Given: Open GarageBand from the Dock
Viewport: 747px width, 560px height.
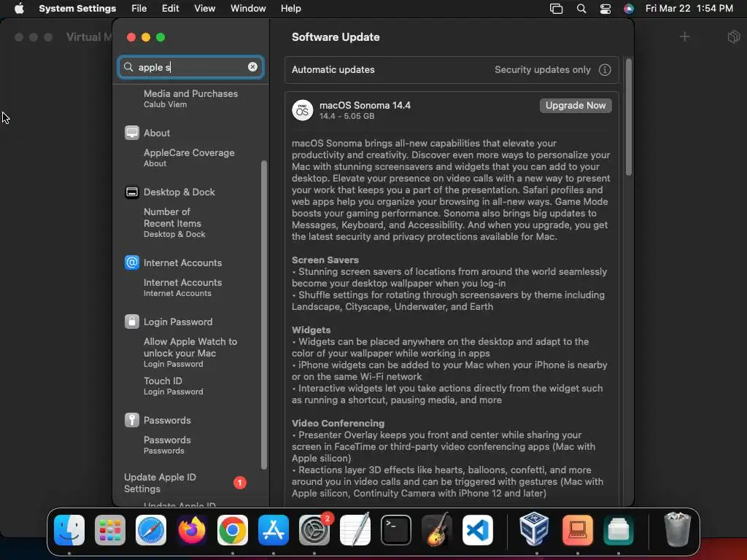Looking at the screenshot, I should click(436, 529).
